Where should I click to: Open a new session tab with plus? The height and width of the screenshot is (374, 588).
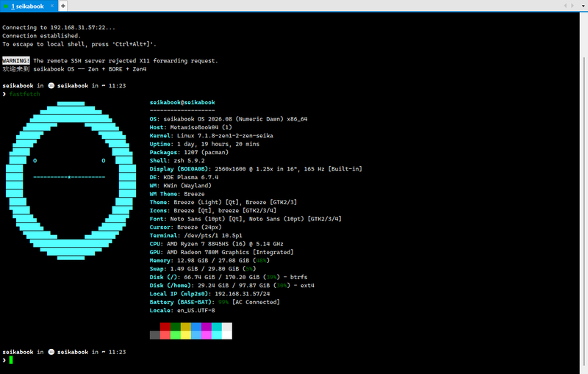click(63, 6)
